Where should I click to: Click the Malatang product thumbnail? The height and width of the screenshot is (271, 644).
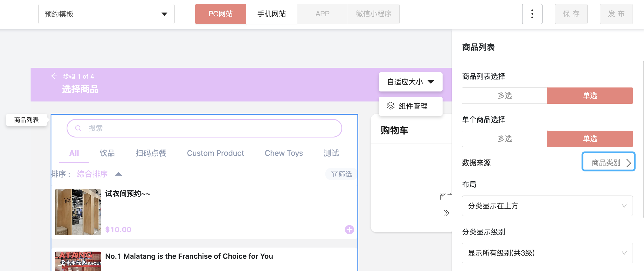(x=78, y=261)
